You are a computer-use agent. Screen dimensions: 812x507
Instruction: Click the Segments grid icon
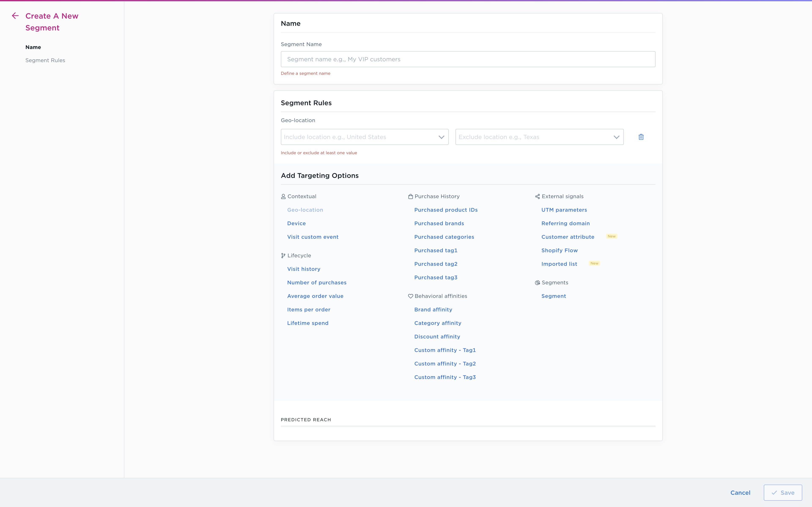coord(537,282)
